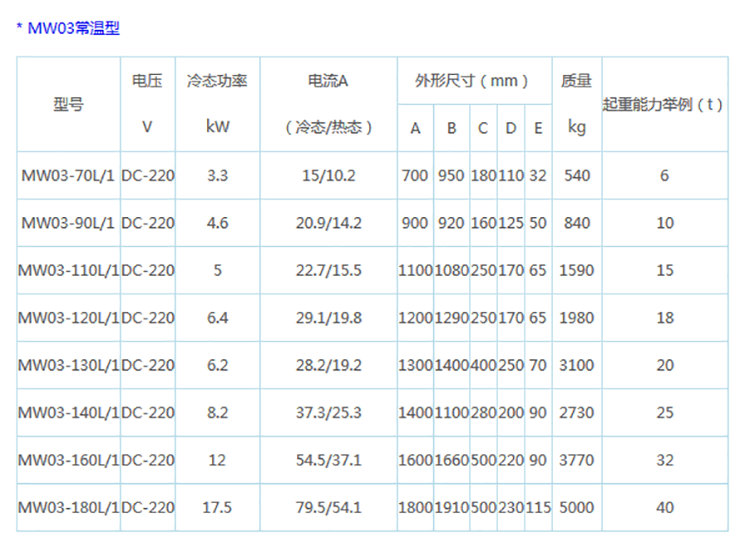The height and width of the screenshot is (543, 750).
Task: Click the "外形尺寸（mm）" header cell
Action: coord(472,81)
